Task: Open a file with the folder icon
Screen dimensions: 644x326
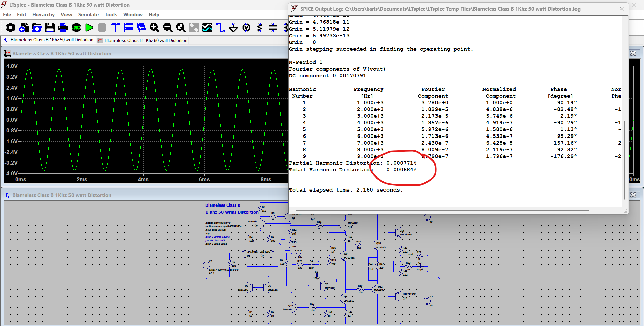Action: point(37,28)
